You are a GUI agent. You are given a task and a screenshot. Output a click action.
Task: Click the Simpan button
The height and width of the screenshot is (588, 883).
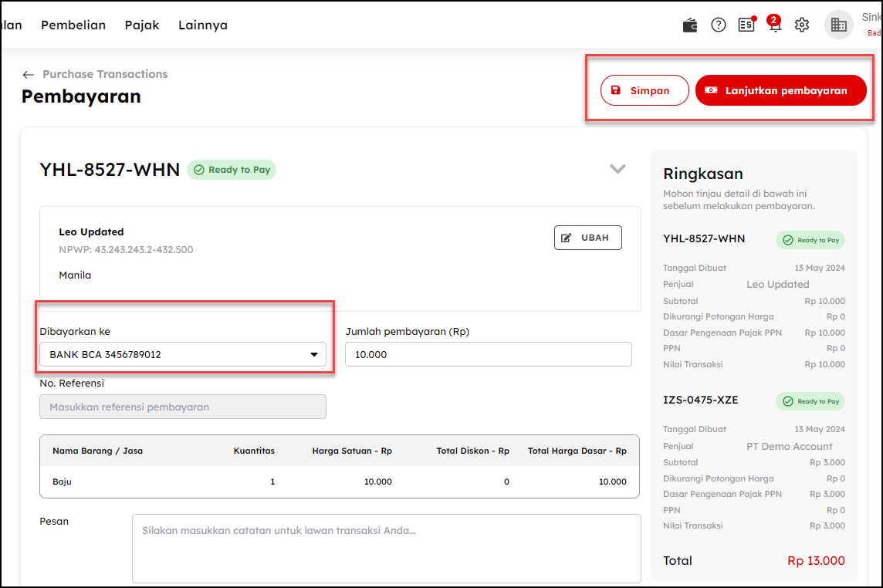pos(644,90)
